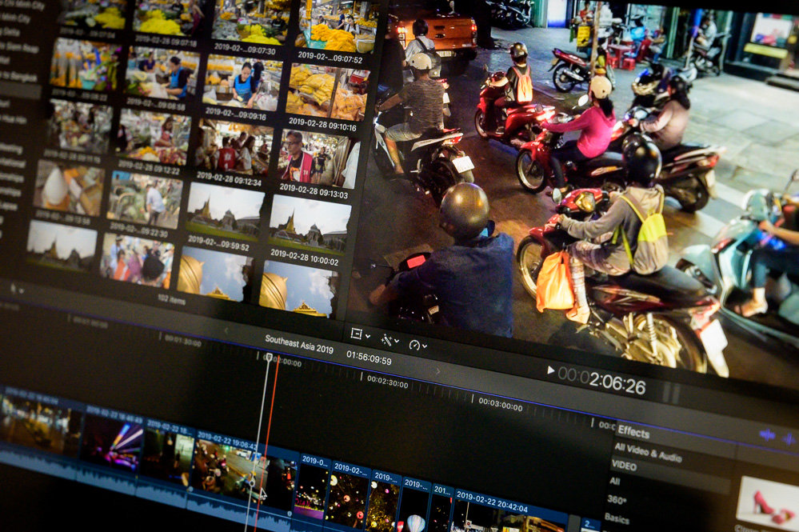
Task: Select the Basics effects category
Action: coord(617,518)
